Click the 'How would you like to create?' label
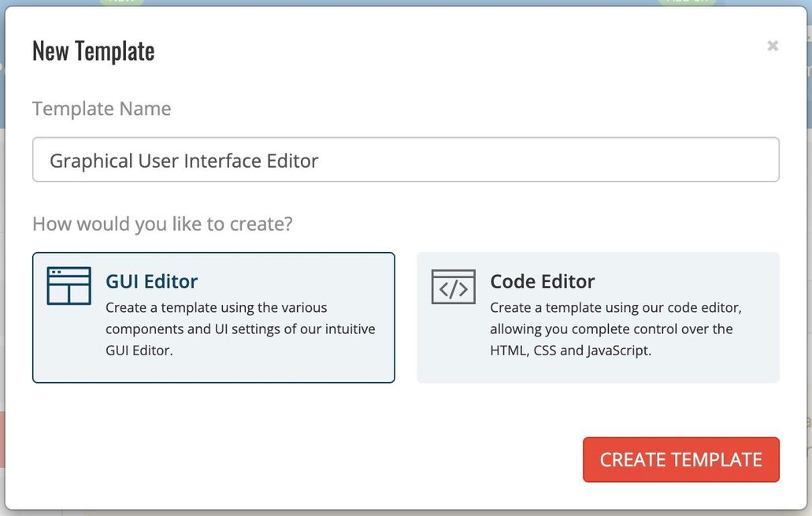 point(162,225)
